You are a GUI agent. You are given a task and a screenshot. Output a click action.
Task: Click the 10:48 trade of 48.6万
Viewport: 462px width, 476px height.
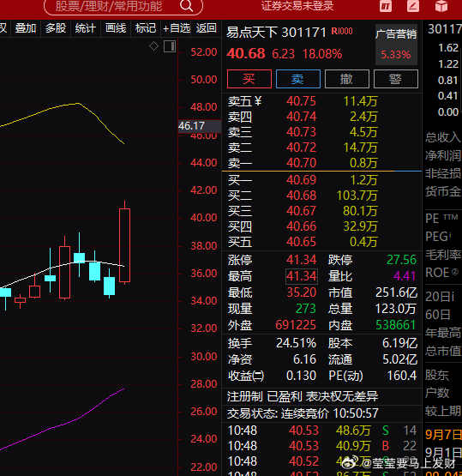(321, 431)
